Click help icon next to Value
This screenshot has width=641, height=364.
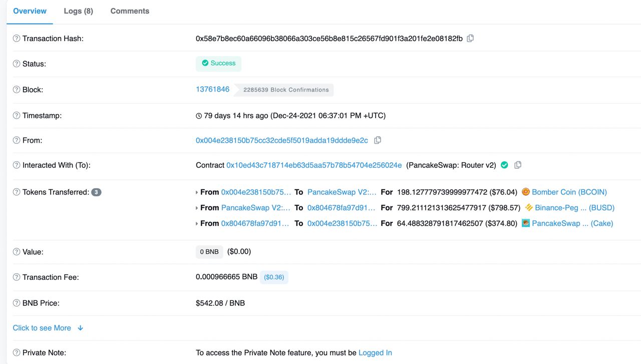point(17,252)
